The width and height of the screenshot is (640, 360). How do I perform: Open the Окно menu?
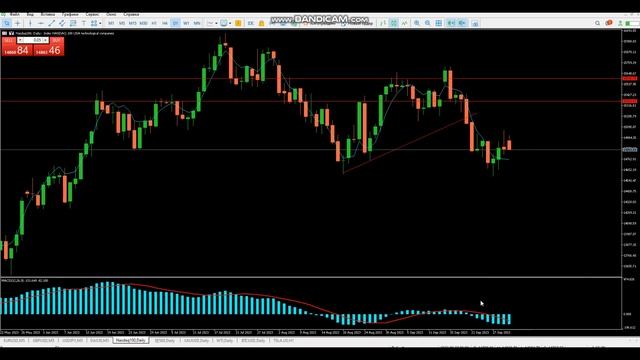(x=111, y=15)
